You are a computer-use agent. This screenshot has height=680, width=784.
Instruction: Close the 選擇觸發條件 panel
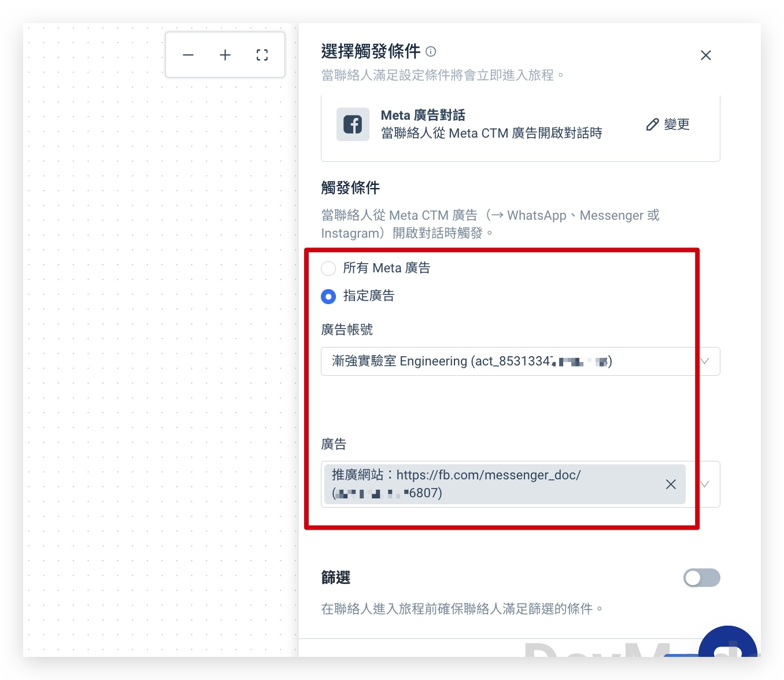point(705,56)
